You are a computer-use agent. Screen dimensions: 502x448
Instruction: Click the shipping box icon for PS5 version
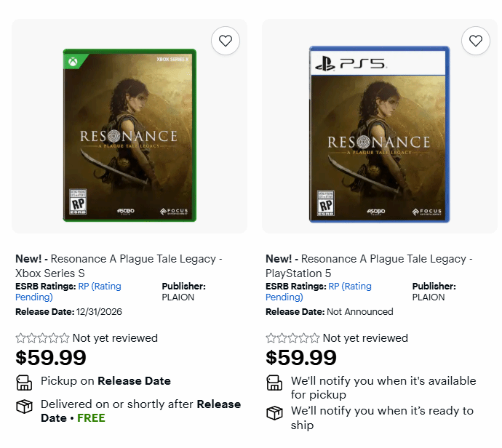[274, 413]
